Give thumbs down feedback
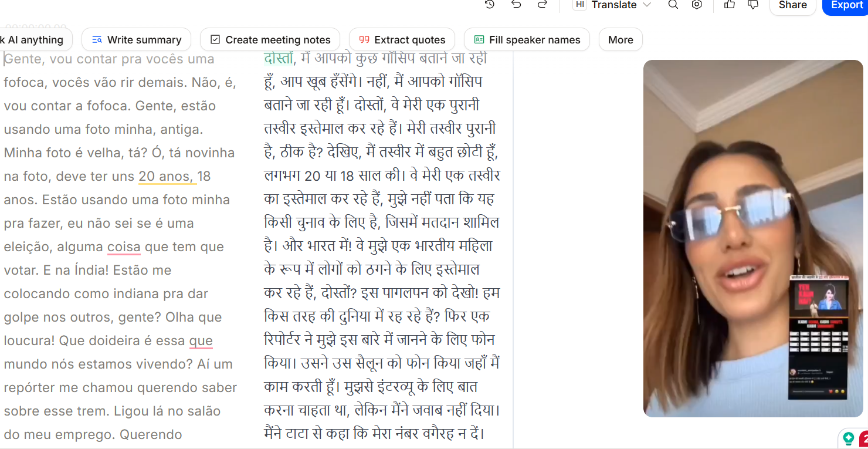 [753, 5]
